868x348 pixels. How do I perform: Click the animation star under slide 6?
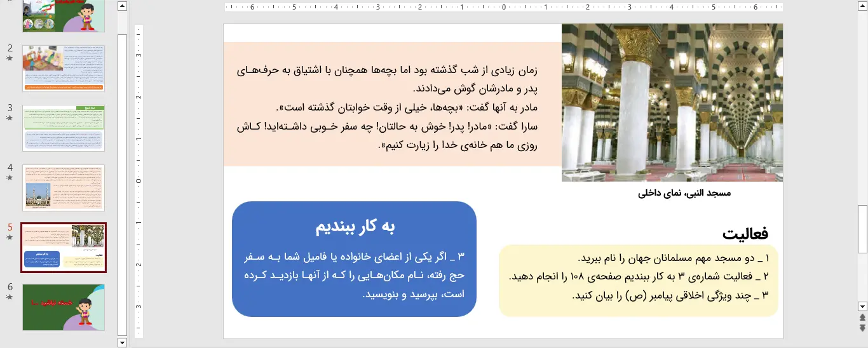coord(10,297)
